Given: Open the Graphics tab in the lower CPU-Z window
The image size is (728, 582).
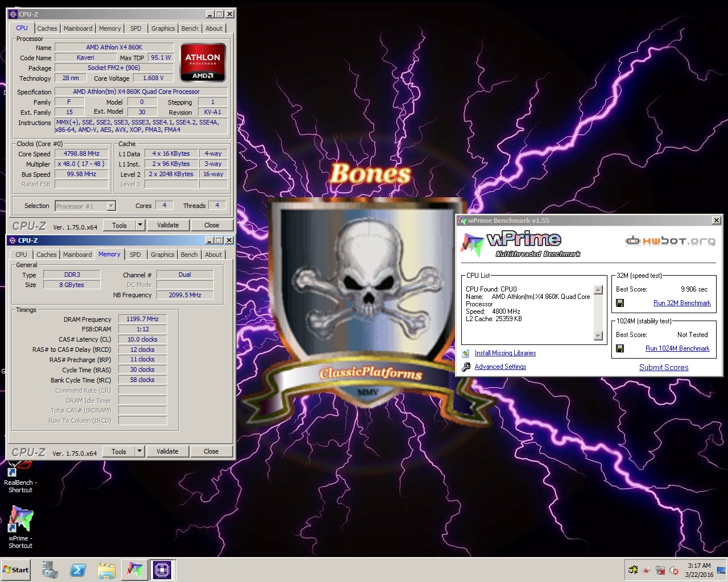Looking at the screenshot, I should [x=163, y=255].
